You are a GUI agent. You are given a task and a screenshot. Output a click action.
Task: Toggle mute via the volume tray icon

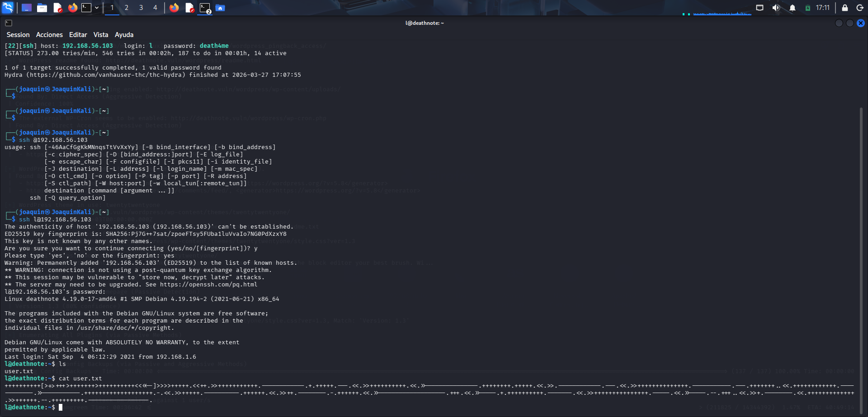pos(776,8)
